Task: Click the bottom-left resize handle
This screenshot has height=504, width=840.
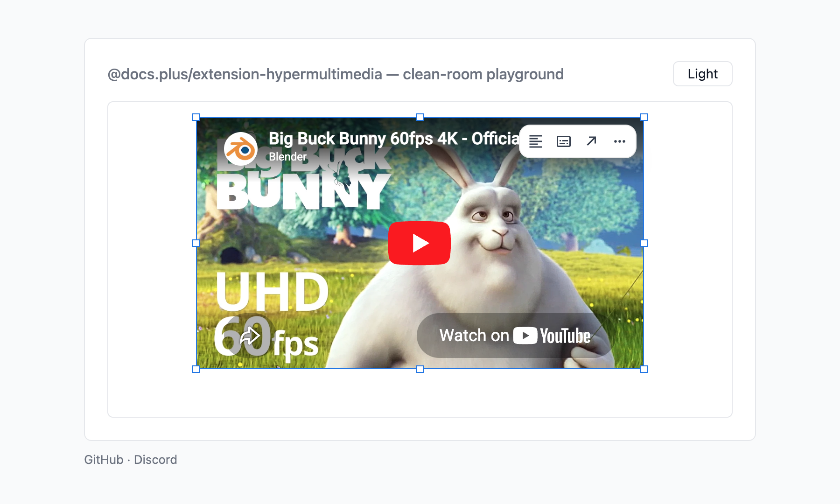Action: click(196, 369)
